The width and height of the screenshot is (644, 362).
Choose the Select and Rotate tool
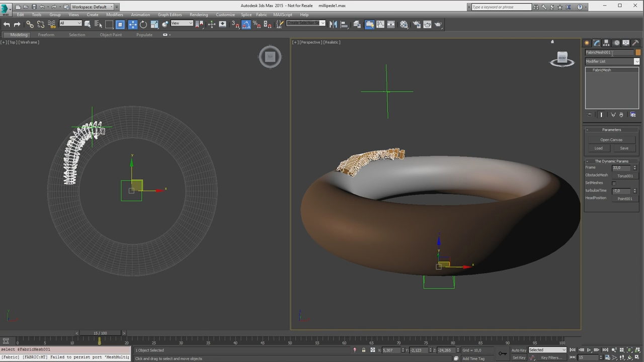(143, 24)
